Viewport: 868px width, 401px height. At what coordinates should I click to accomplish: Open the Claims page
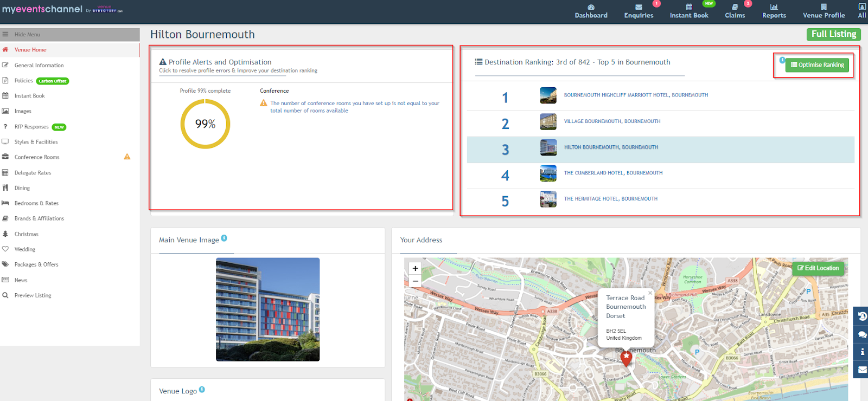coord(735,11)
